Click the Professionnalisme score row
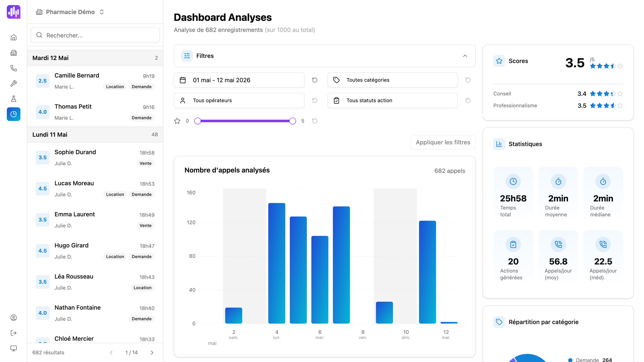 point(558,106)
